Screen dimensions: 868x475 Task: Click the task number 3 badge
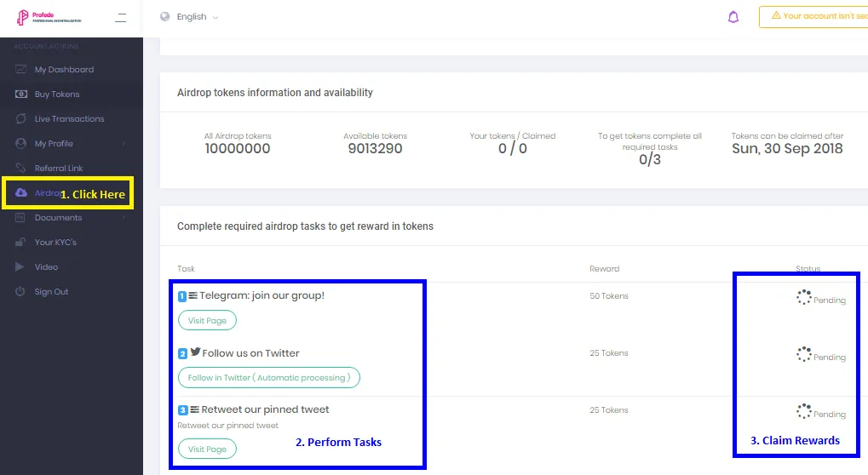coord(182,410)
